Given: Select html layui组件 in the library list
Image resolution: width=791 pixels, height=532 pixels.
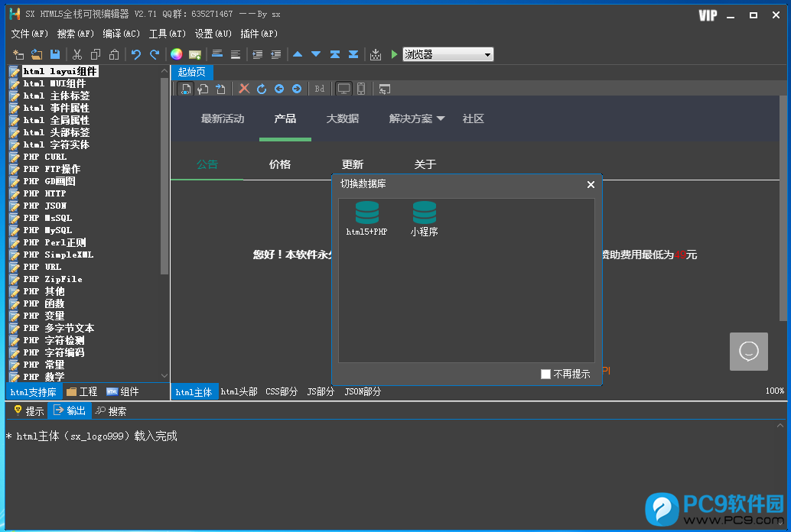Looking at the screenshot, I should [60, 72].
